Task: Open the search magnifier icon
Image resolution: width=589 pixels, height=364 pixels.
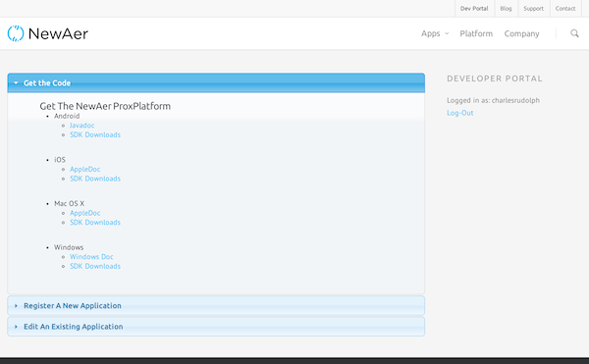Action: click(x=574, y=33)
